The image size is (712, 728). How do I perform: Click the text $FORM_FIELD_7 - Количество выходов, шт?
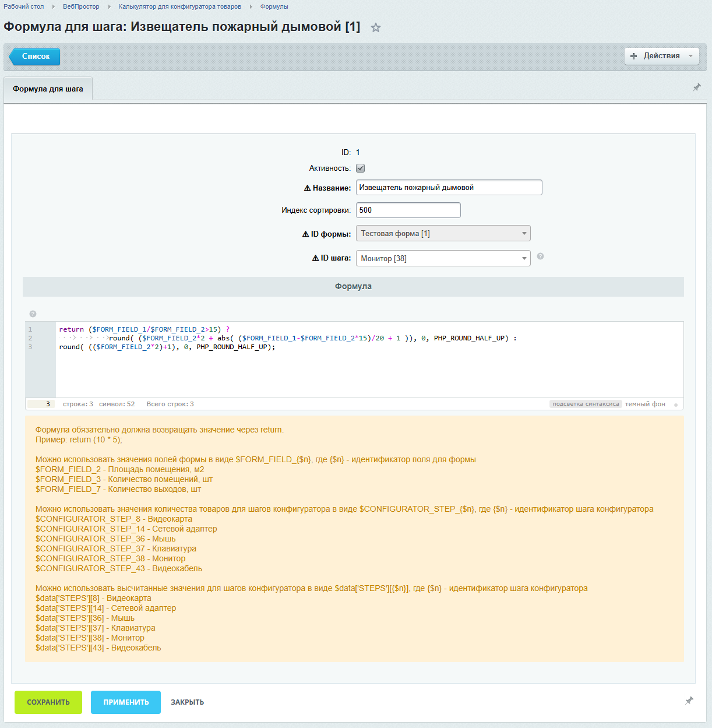pos(118,489)
